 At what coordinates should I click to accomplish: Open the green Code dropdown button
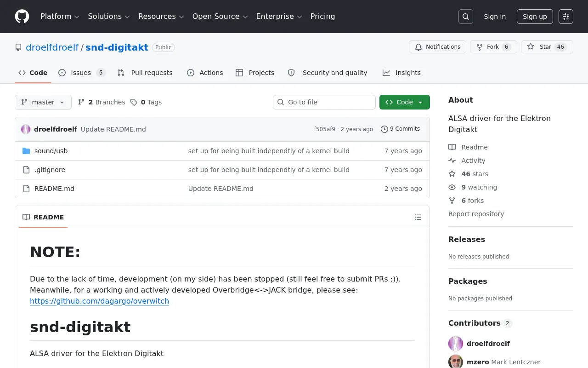(405, 102)
